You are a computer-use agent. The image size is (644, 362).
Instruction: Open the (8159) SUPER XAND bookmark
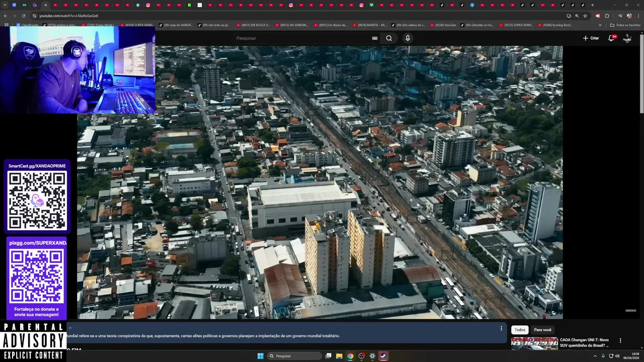click(136, 25)
